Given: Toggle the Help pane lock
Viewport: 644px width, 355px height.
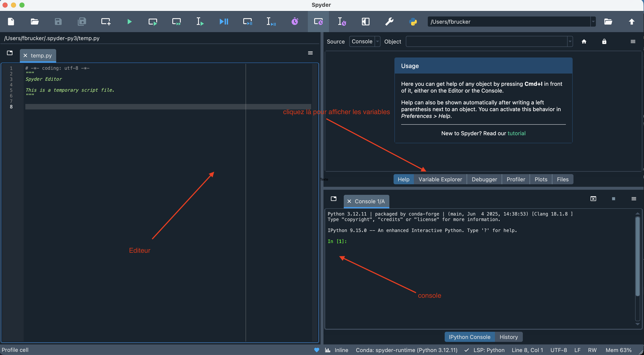Looking at the screenshot, I should (604, 42).
